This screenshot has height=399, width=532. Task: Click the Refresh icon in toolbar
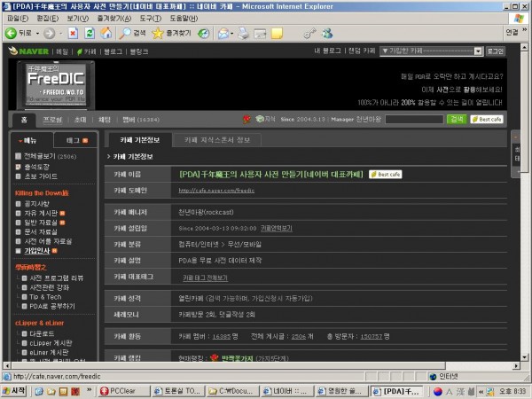[90, 33]
